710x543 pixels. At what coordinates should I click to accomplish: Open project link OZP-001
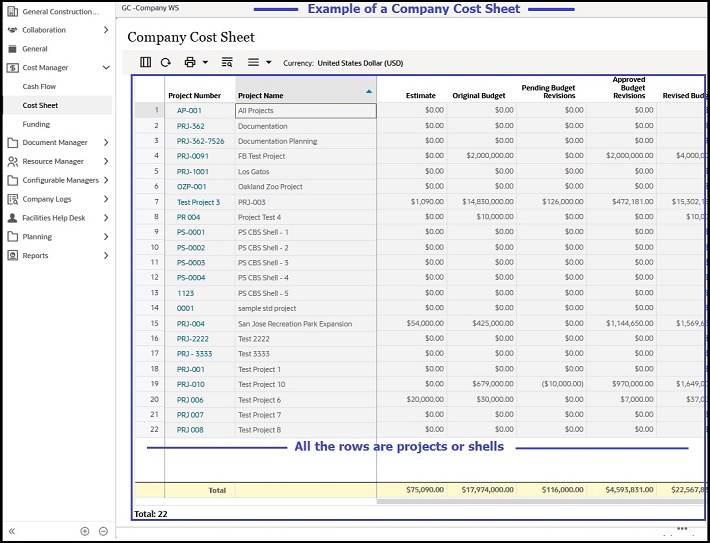point(192,187)
